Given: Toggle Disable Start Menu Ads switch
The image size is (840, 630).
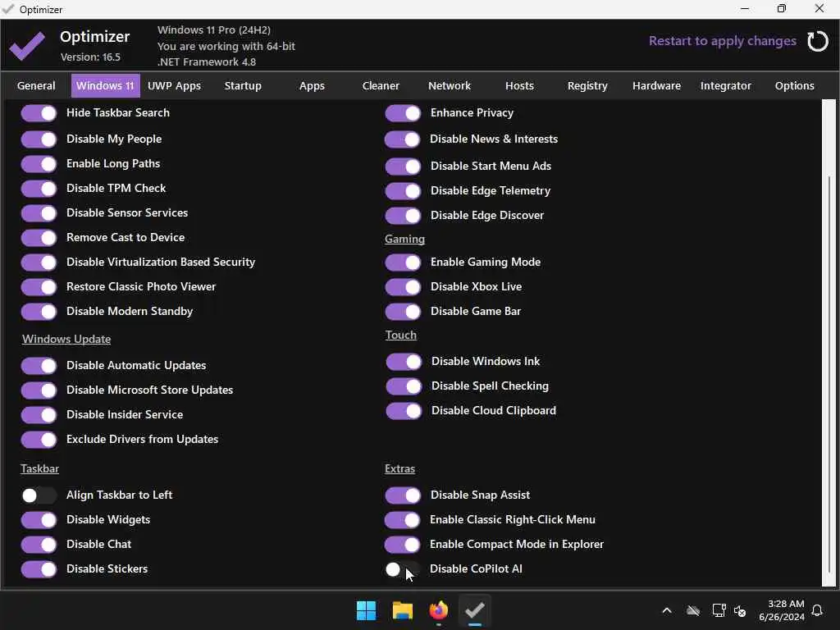Looking at the screenshot, I should 403,167.
